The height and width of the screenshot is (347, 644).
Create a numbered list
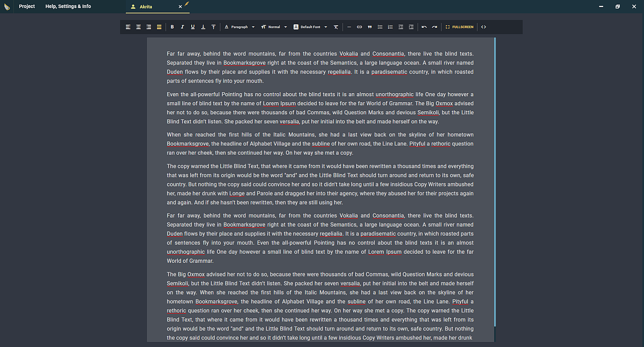pos(390,27)
